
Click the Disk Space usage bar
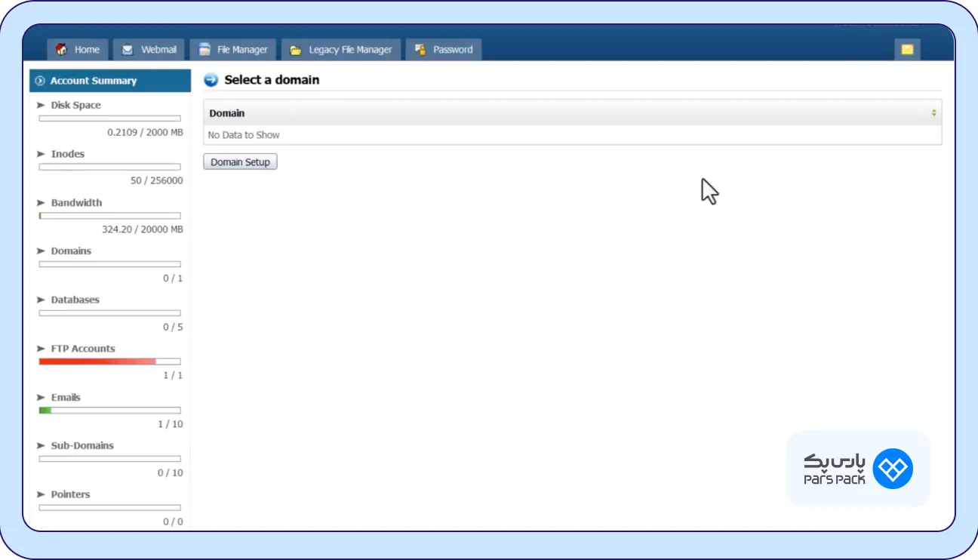[x=110, y=118]
